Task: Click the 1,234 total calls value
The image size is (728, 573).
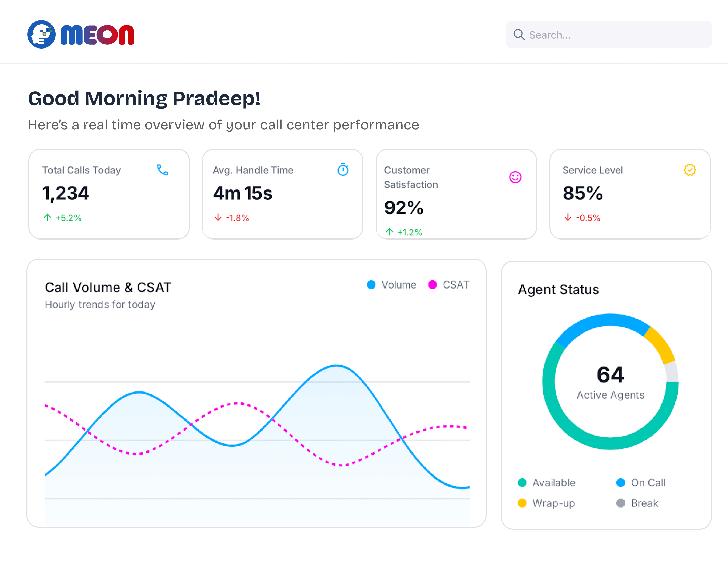Action: 65,193
